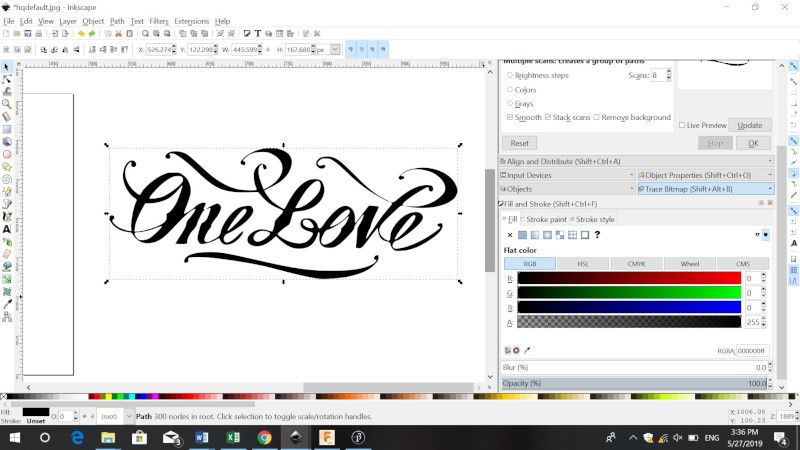Open the px units dropdown
Viewport: 800px width, 450px height.
pyautogui.click(x=335, y=48)
